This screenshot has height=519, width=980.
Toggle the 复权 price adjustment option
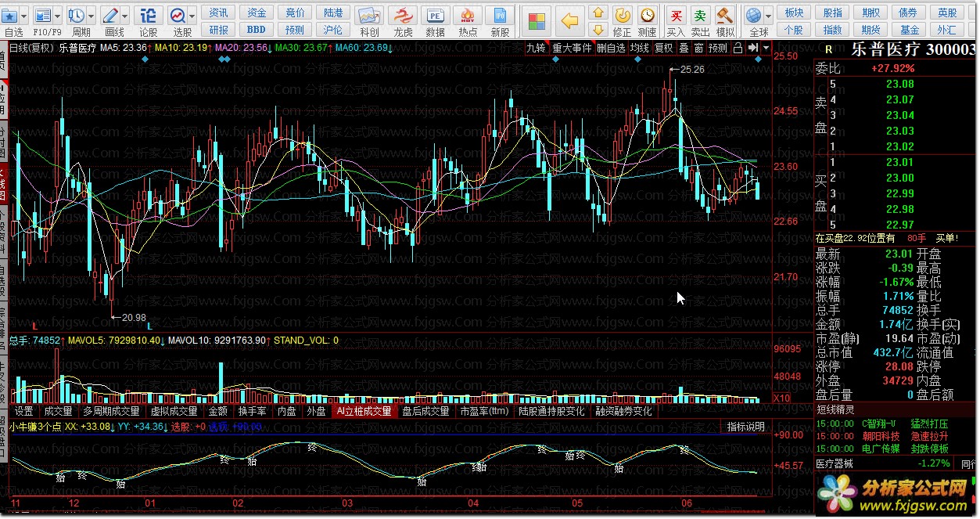664,48
